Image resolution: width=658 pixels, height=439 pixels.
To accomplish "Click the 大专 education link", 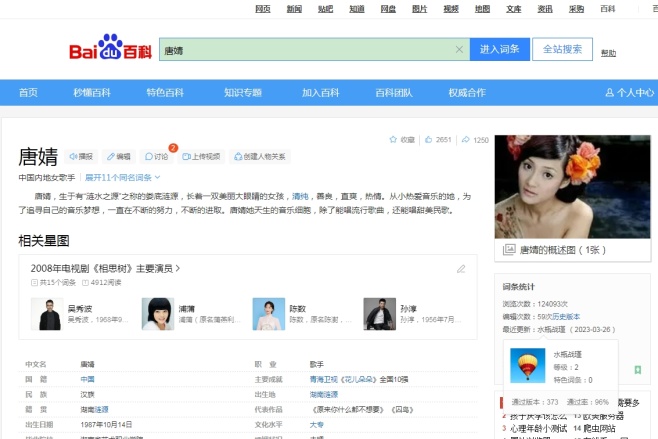I will 316,424.
